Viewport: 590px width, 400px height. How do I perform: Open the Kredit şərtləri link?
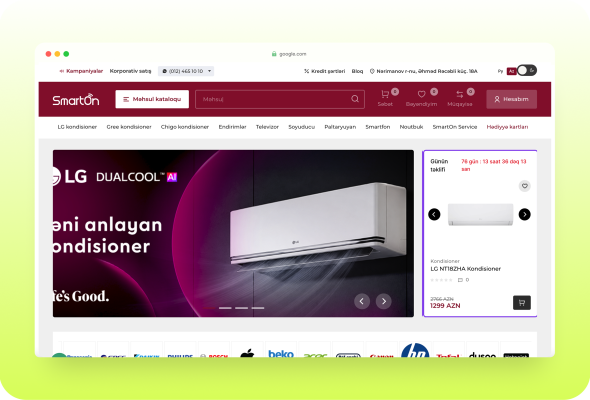click(x=324, y=71)
